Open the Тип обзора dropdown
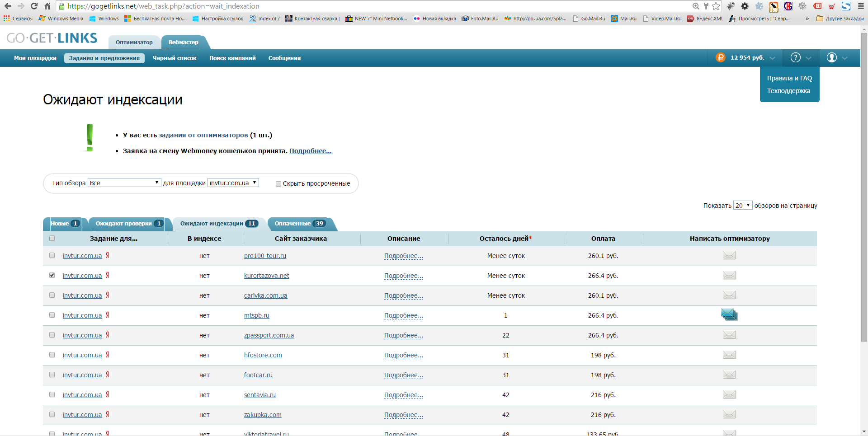Image resolution: width=868 pixels, height=436 pixels. pos(124,183)
